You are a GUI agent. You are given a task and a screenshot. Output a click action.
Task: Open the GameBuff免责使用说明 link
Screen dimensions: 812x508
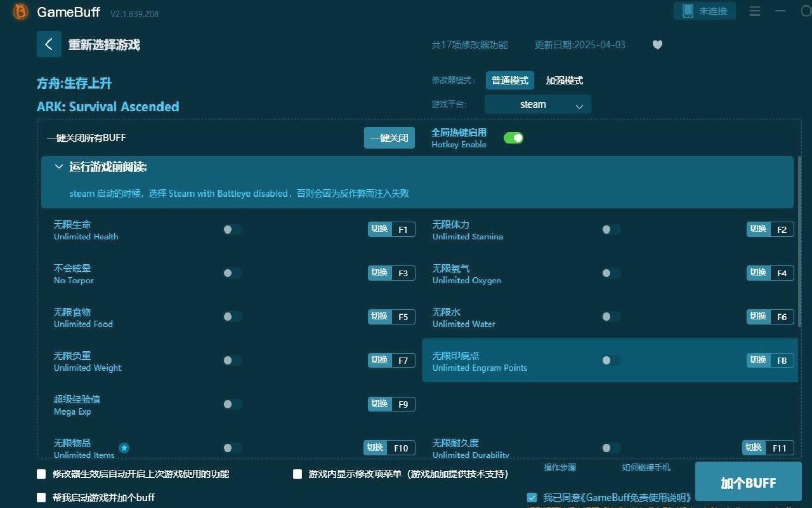[635, 498]
